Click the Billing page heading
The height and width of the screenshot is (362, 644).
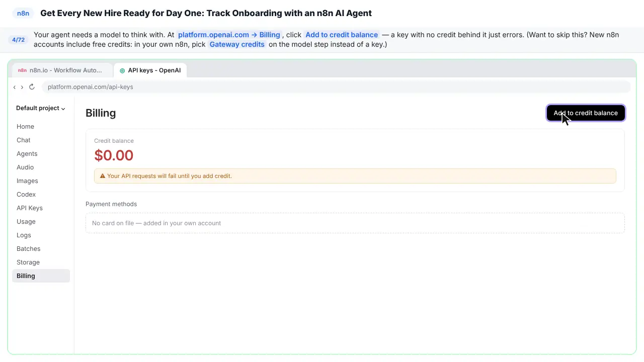click(x=101, y=113)
